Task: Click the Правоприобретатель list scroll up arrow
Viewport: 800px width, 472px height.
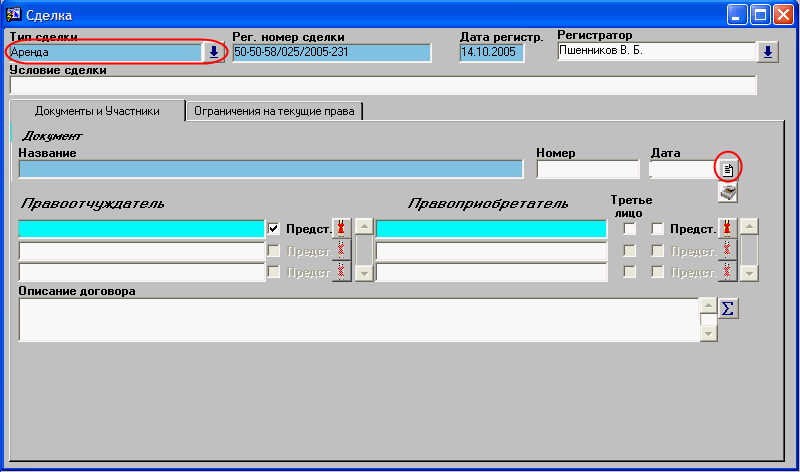Action: point(749,226)
